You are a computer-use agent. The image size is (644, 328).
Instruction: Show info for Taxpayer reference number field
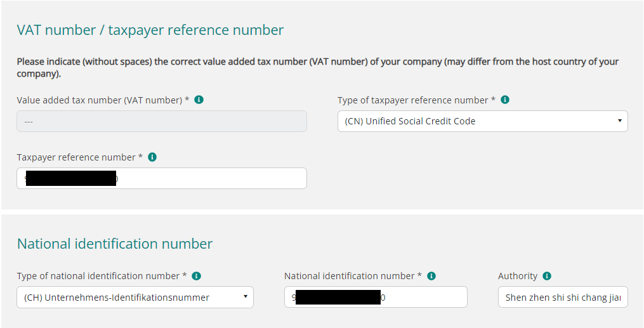pos(152,157)
